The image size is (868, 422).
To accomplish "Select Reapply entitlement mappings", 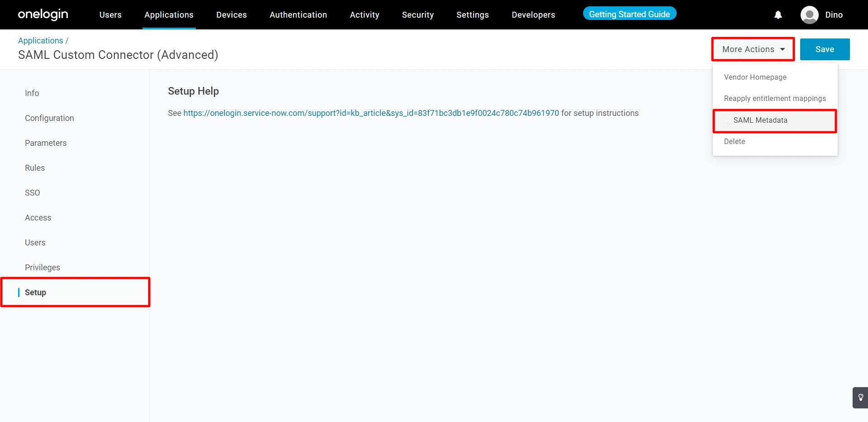I will [x=775, y=99].
